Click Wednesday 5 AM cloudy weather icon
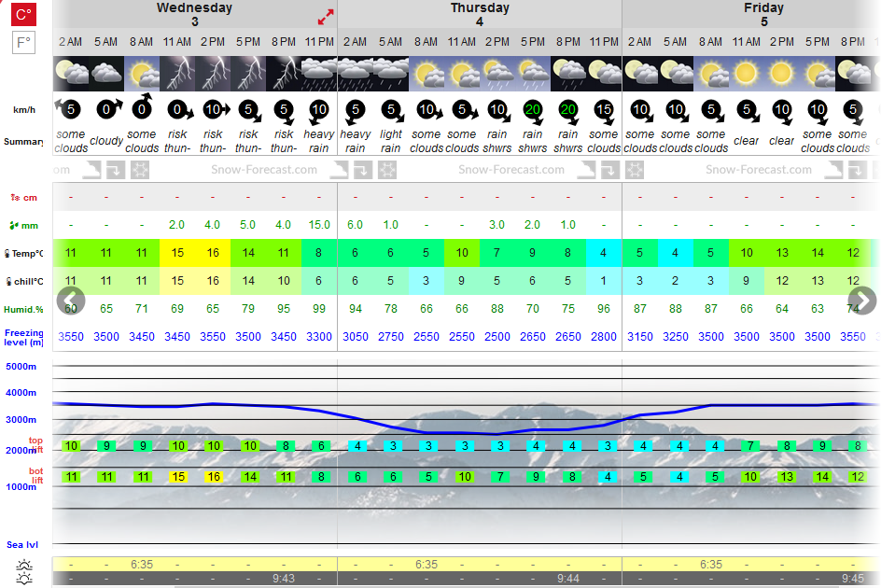The image size is (881, 588). click(106, 74)
